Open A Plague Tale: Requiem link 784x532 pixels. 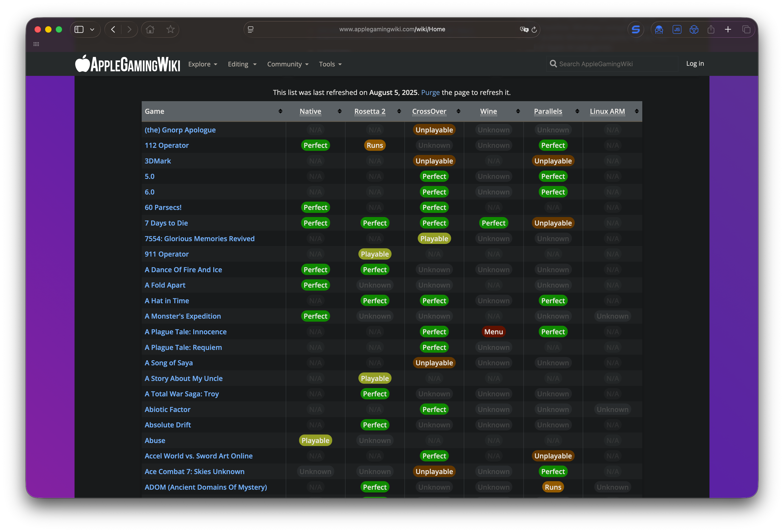[x=184, y=347]
